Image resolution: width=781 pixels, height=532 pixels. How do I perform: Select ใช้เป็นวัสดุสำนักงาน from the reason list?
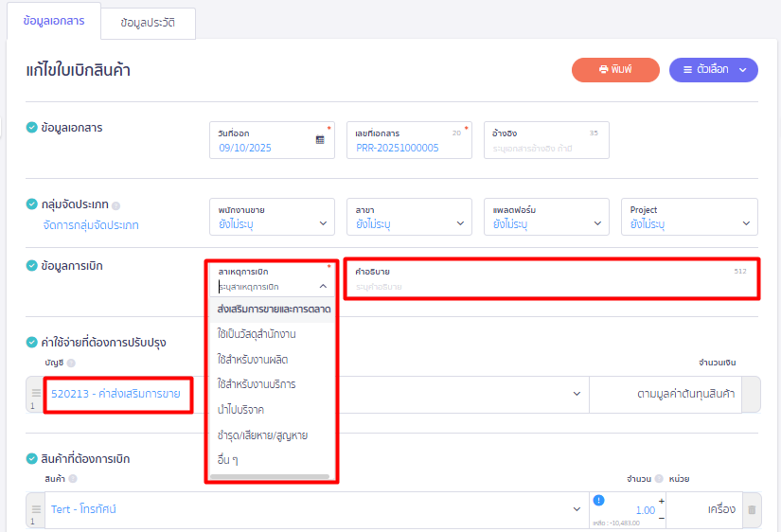[x=256, y=334]
